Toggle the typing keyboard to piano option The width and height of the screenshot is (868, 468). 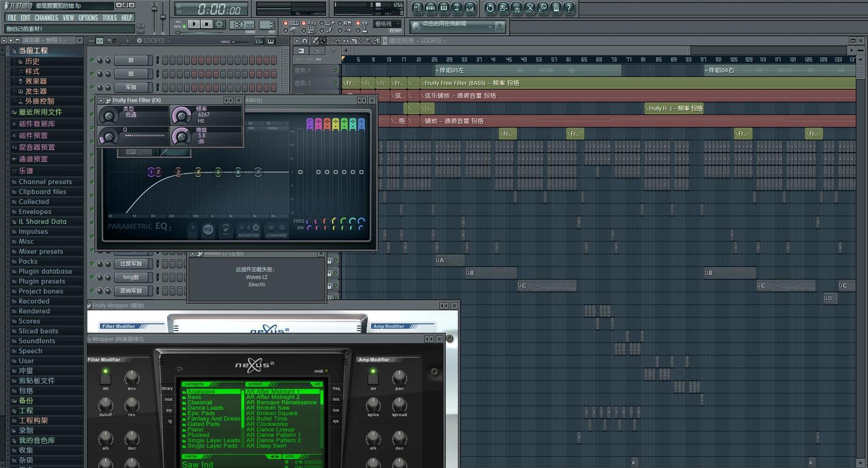click(x=285, y=23)
